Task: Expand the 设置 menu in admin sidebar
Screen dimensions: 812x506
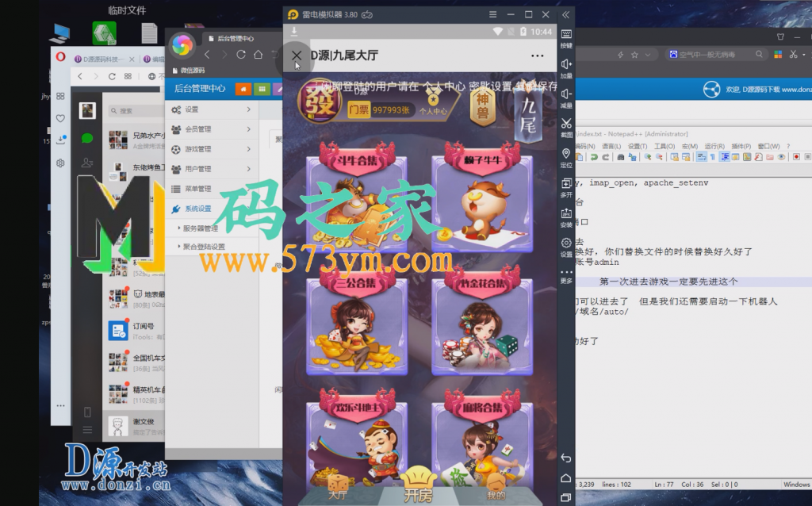Action: 212,109
